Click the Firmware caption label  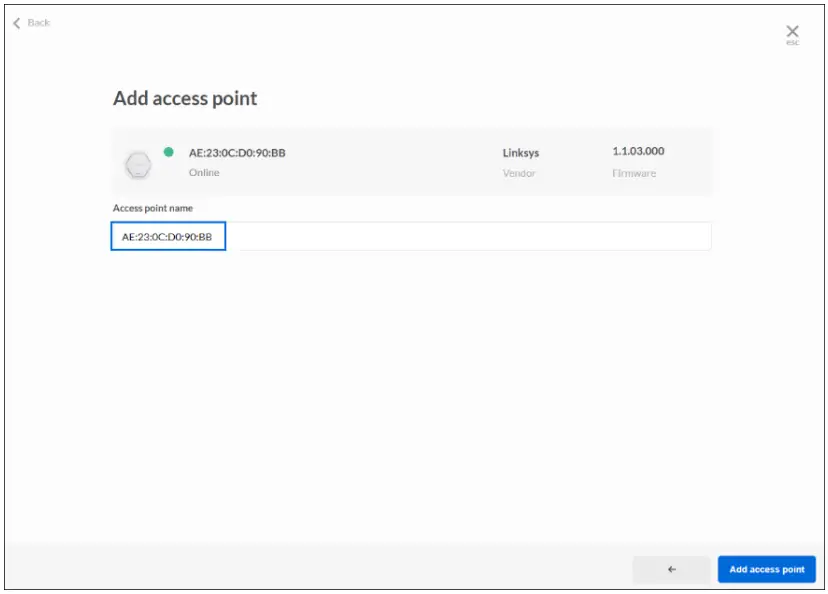click(634, 173)
